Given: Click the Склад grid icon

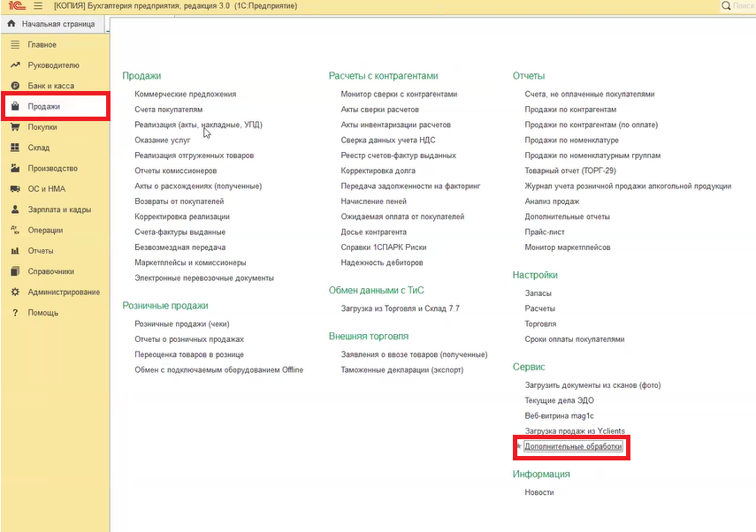Looking at the screenshot, I should tap(15, 148).
